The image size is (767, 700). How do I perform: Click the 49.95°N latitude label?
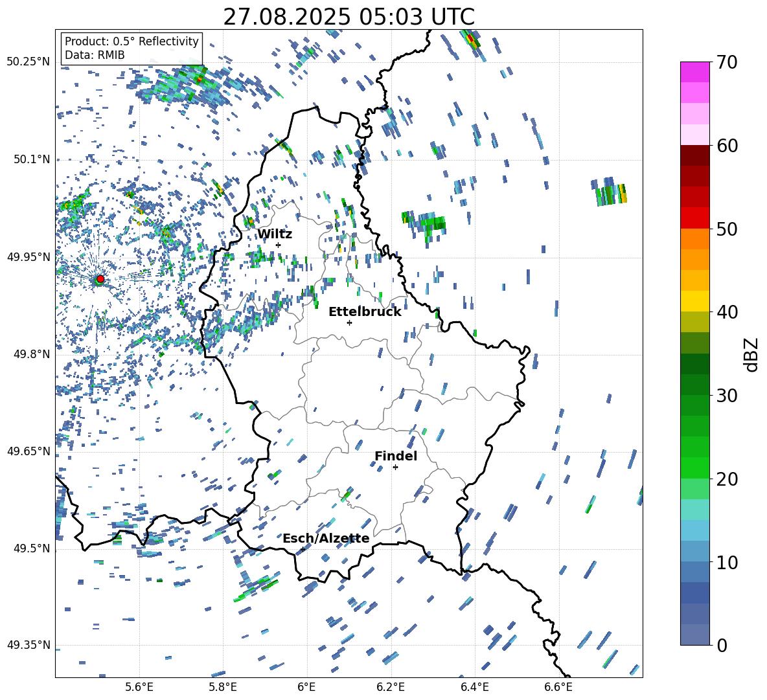tap(29, 257)
